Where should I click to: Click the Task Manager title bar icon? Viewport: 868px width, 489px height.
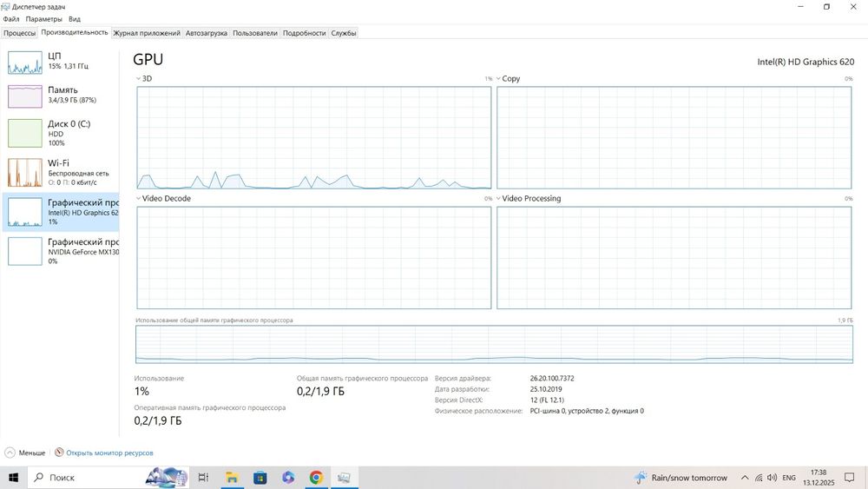pyautogui.click(x=5, y=7)
